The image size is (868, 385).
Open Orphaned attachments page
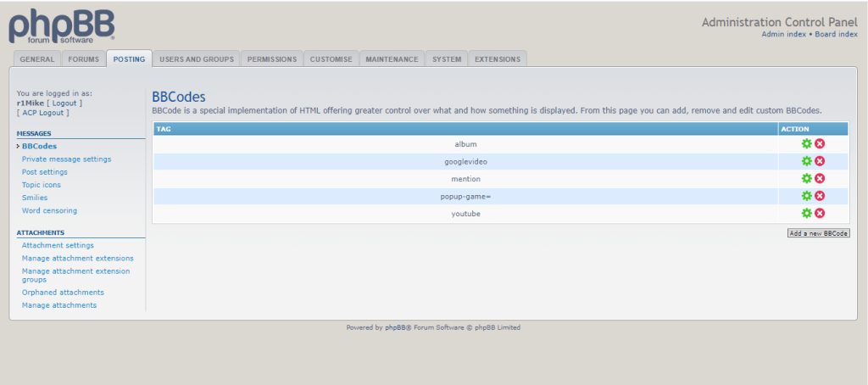click(63, 292)
